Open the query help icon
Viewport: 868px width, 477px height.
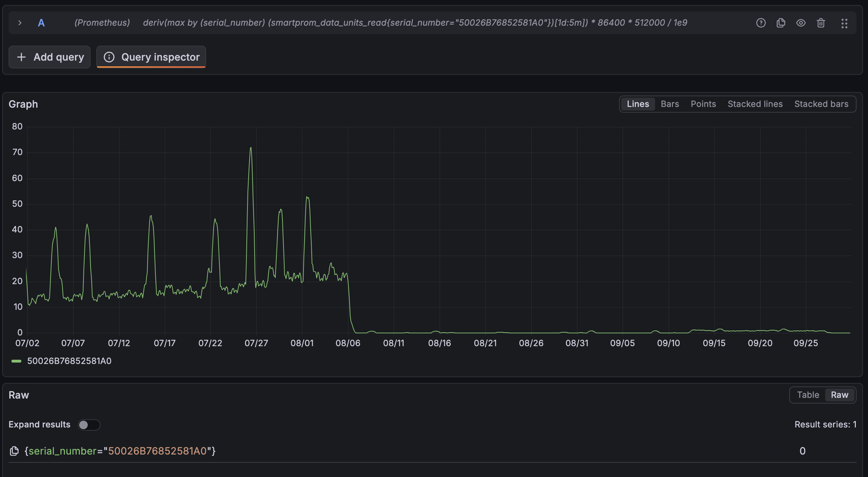(761, 23)
